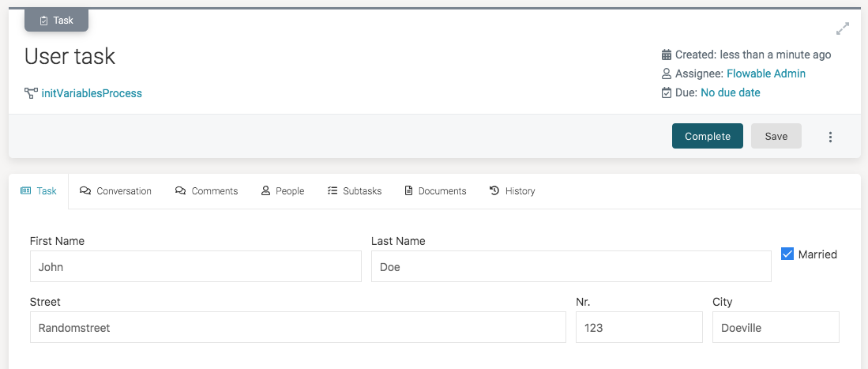
Task: Click the City label
Action: click(723, 302)
